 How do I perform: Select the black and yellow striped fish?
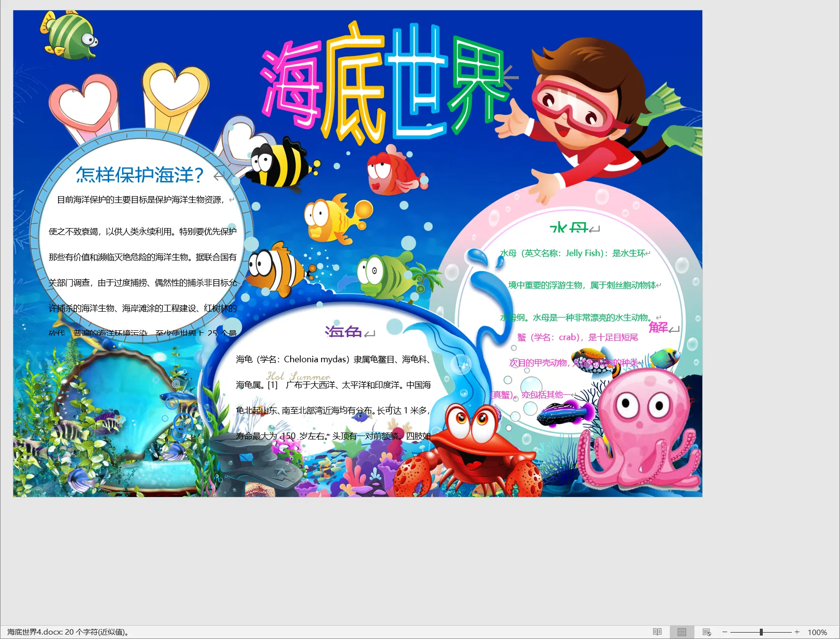280,165
